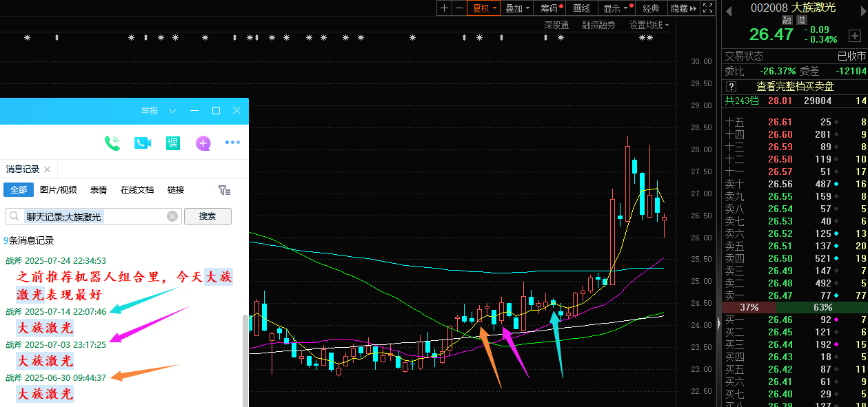Viewport: 868px width, 407px height.
Task: Close the 消息记录 tab
Action: pos(47,169)
